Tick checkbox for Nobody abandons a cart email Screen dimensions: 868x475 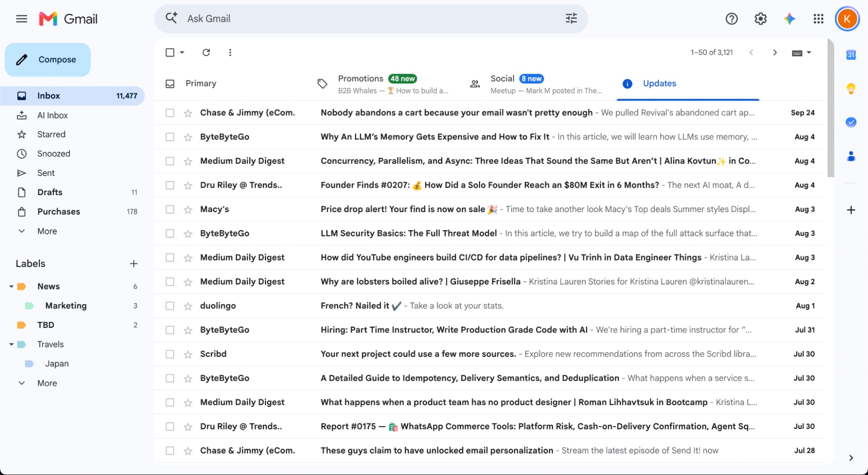tap(170, 113)
